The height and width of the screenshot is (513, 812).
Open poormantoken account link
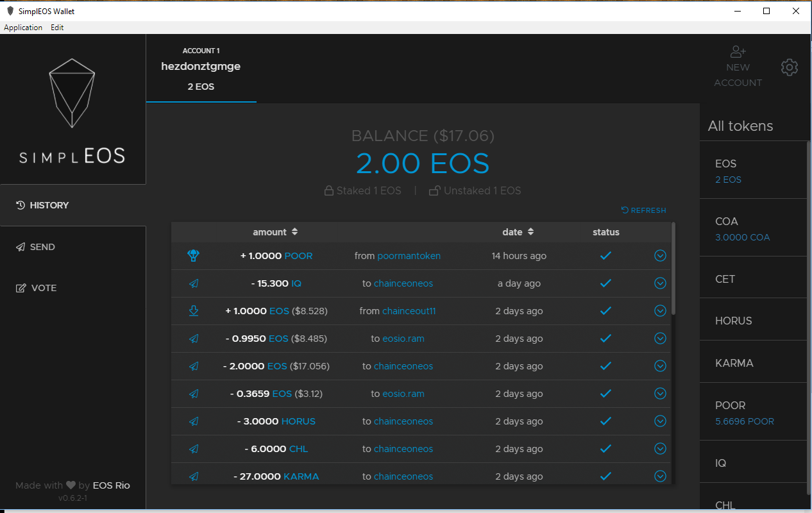click(409, 256)
